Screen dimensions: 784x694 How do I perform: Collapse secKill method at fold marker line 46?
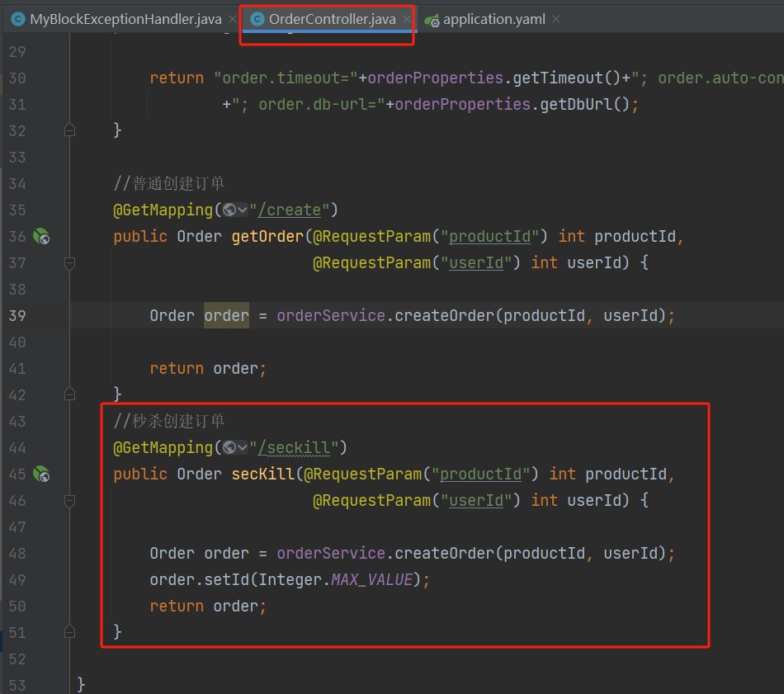point(70,500)
